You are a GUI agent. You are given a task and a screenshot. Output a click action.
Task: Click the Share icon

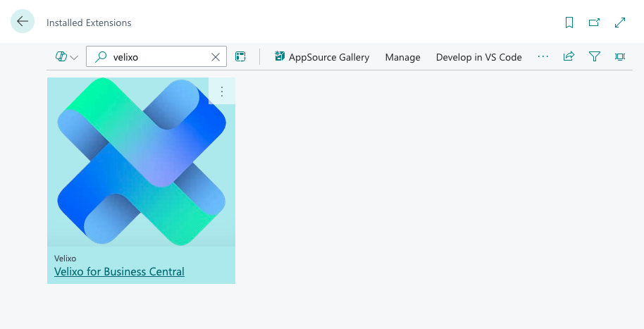(x=569, y=57)
